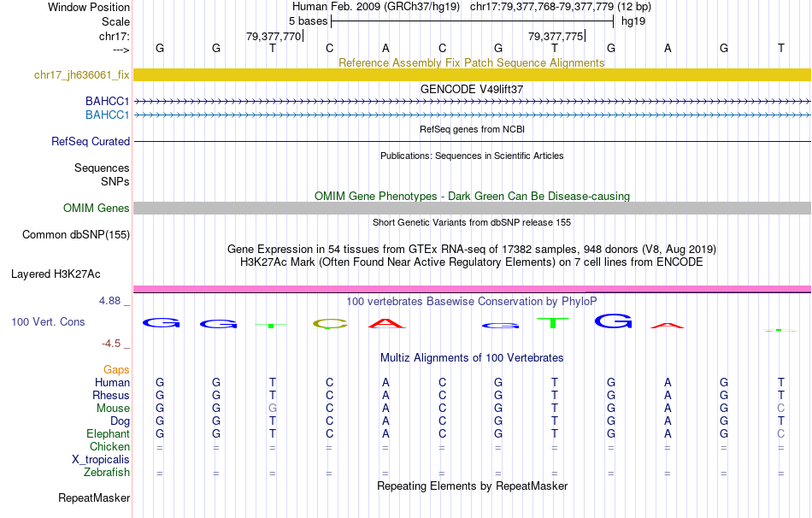Image resolution: width=812 pixels, height=518 pixels.
Task: Select the yellow fix patch alignment bar
Action: pyautogui.click(x=472, y=74)
